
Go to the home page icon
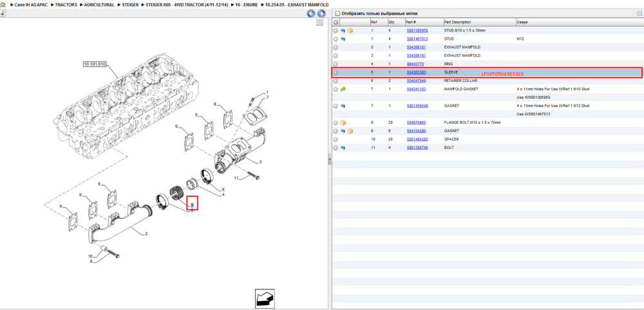(x=3, y=5)
